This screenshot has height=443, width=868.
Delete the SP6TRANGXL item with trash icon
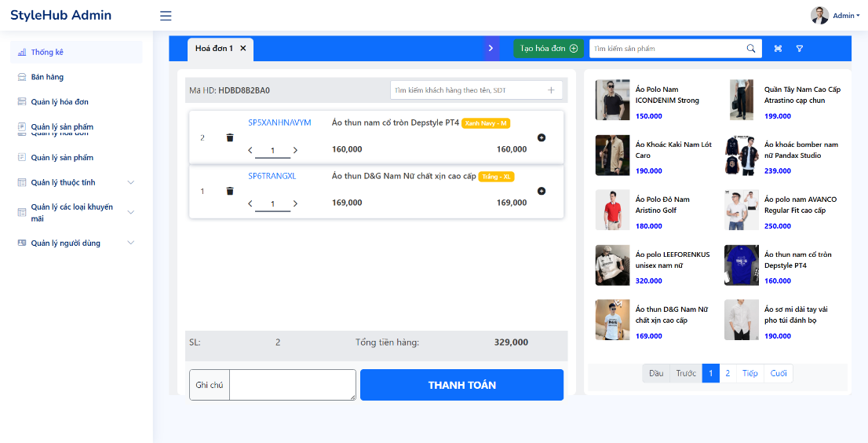230,191
